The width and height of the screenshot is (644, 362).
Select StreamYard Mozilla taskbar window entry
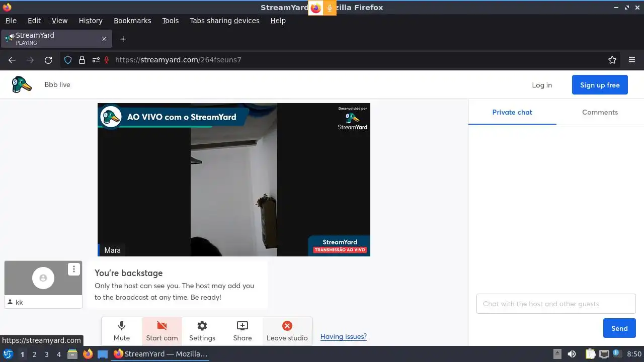pos(160,354)
